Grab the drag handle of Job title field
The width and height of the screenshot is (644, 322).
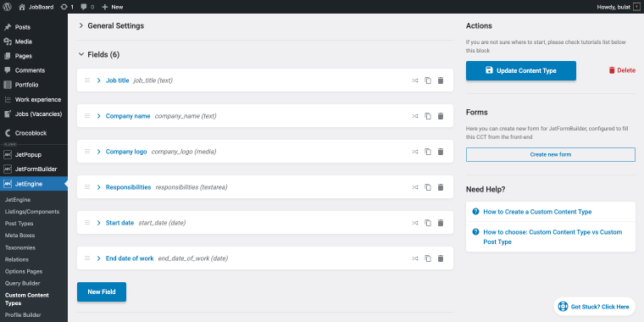point(87,80)
